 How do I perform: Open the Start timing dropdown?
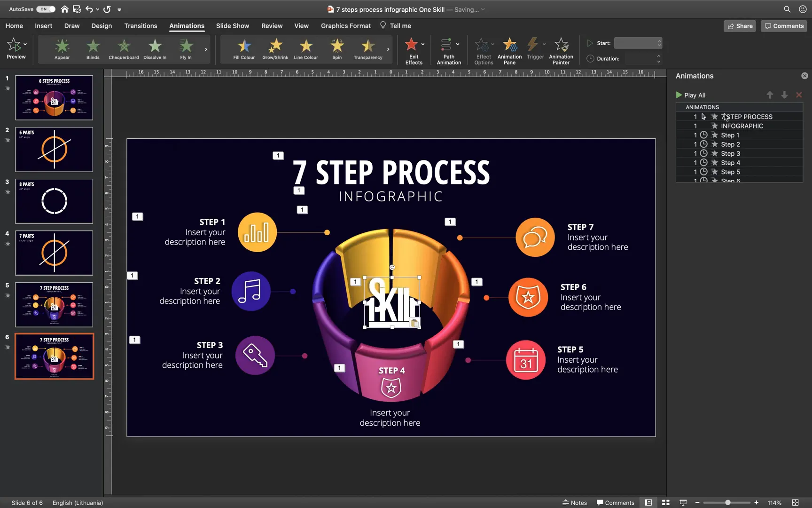click(x=637, y=43)
